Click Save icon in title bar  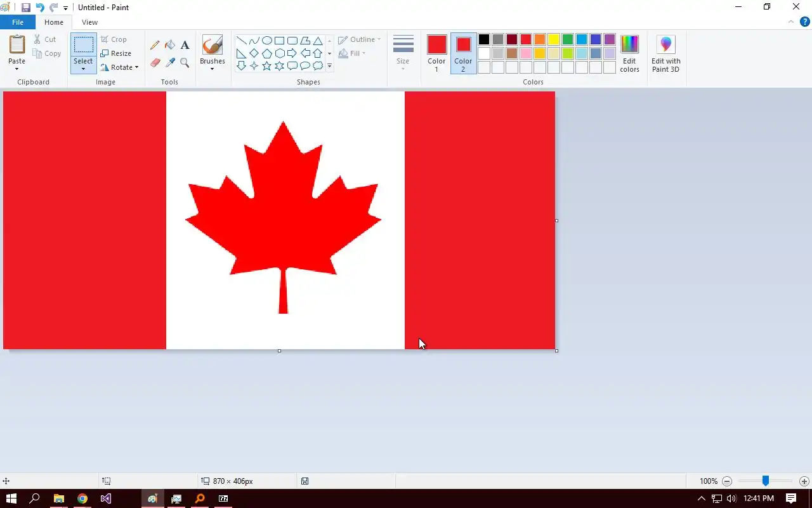coord(26,8)
